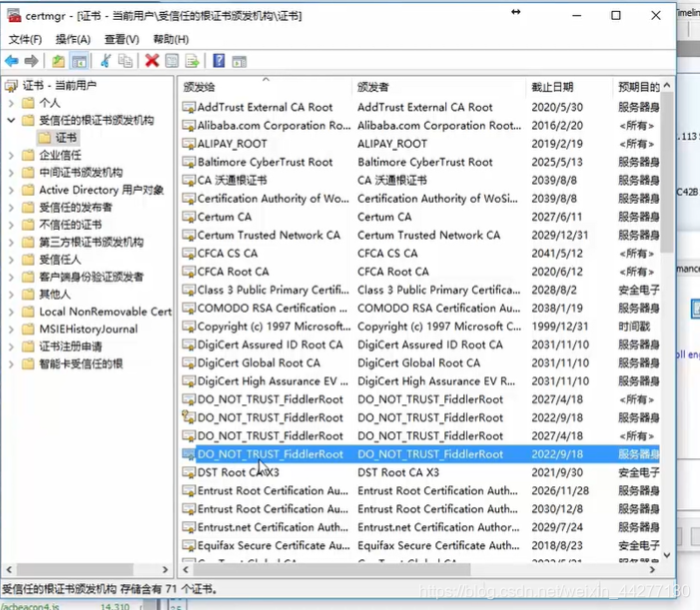Click the Copy toolbar icon
The width and height of the screenshot is (700, 610).
point(125,61)
